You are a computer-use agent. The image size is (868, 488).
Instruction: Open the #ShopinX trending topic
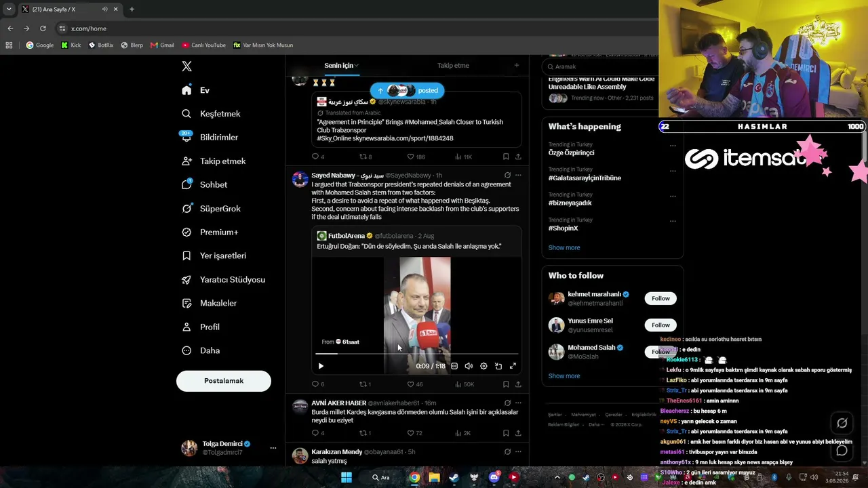point(564,228)
